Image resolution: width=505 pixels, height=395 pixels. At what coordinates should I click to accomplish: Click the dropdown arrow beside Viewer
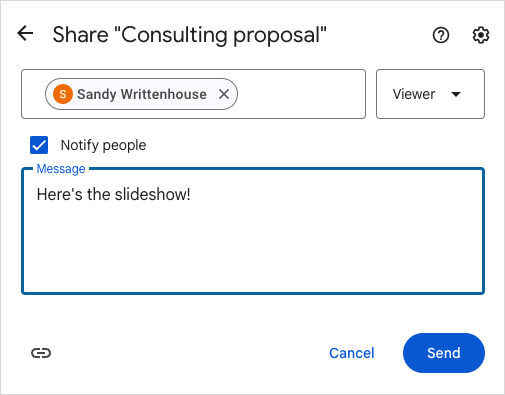(456, 94)
